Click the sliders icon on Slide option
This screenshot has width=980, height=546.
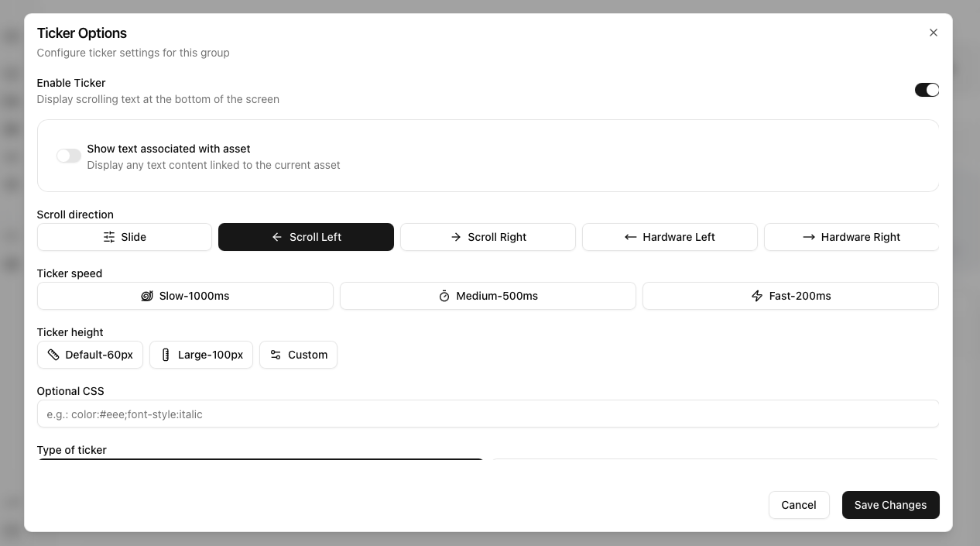click(x=109, y=237)
